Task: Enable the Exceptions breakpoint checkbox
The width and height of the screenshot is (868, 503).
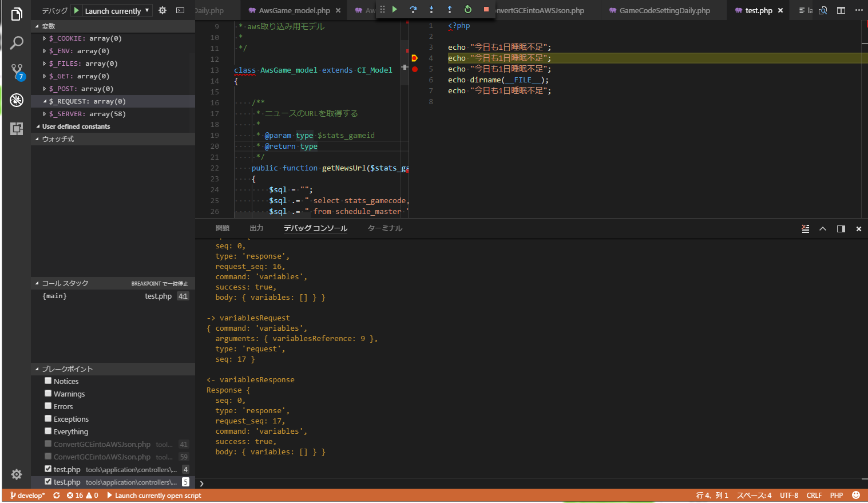Action: (x=48, y=418)
